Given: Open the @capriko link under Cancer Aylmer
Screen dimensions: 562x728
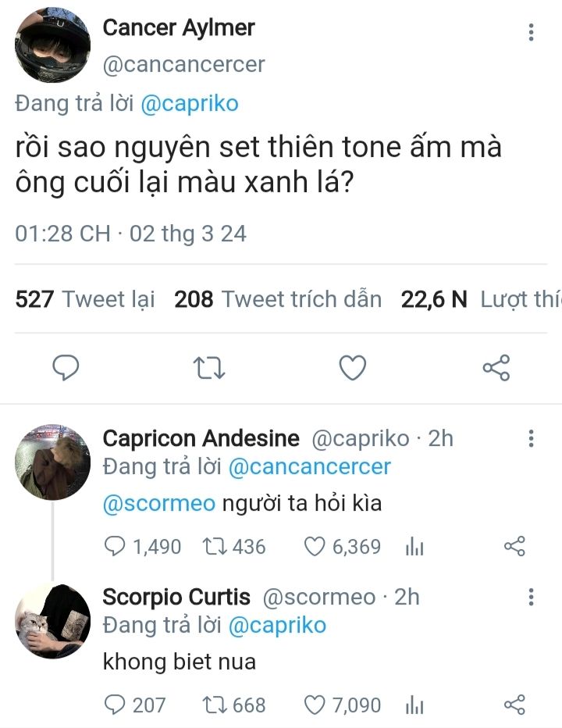Looking at the screenshot, I should click(190, 104).
